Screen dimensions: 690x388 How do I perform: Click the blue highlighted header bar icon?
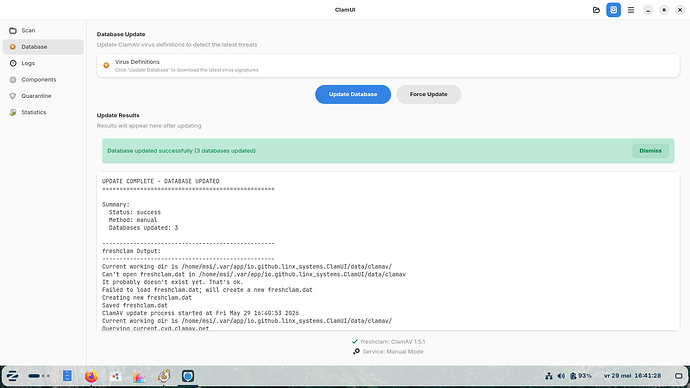(613, 10)
